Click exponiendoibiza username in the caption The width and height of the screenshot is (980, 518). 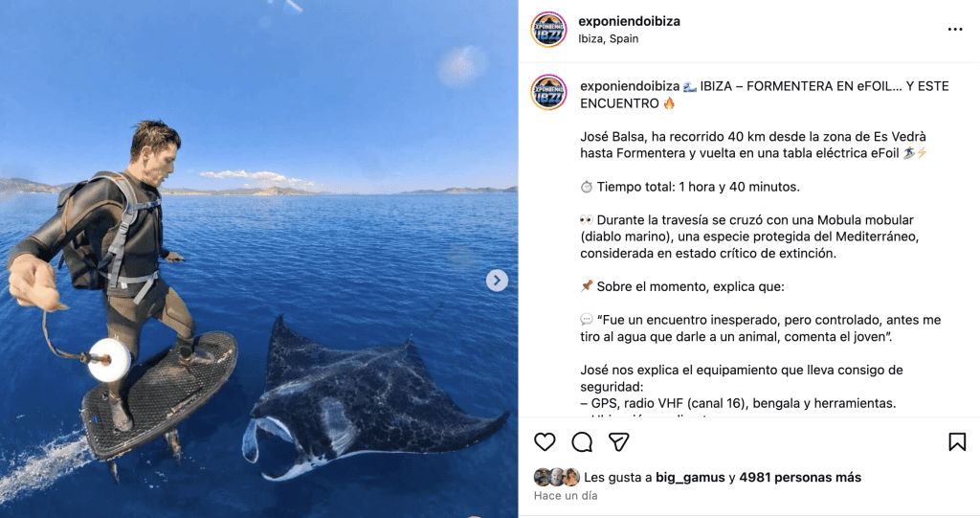tap(630, 86)
